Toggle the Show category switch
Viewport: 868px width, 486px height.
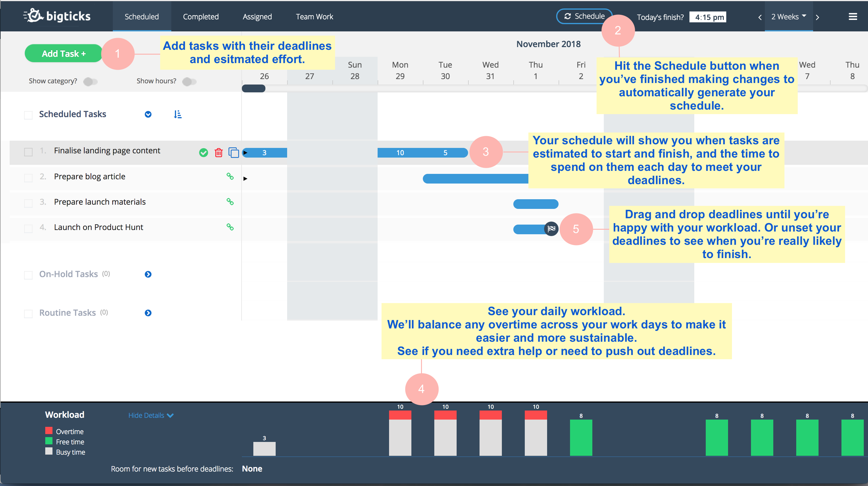90,82
